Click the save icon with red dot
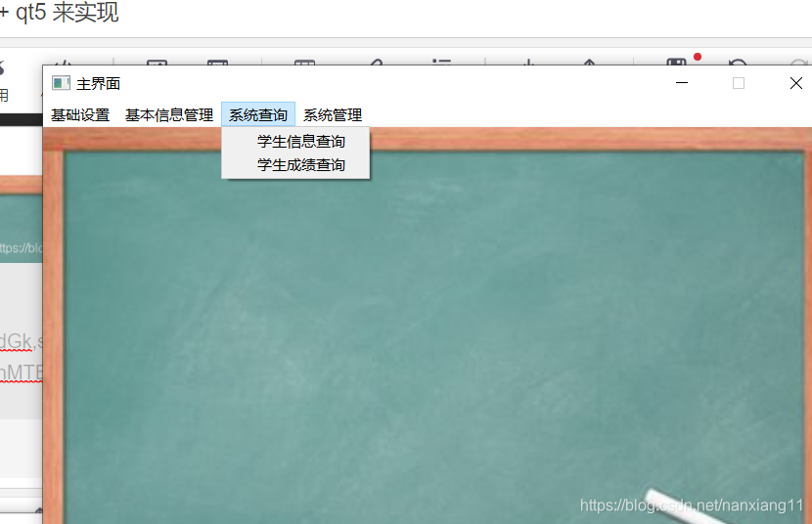 pyautogui.click(x=677, y=62)
